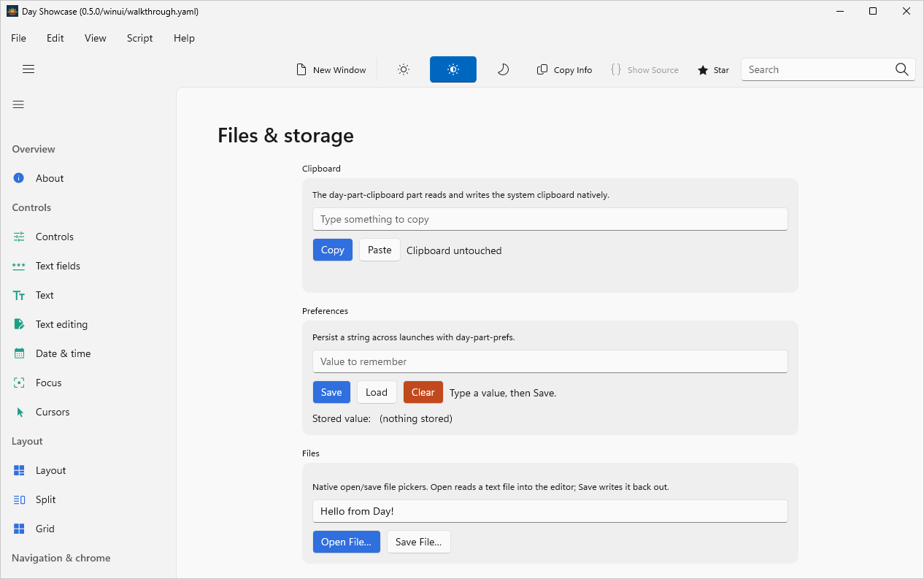924x579 pixels.
Task: Click the blue Save preferences button
Action: [x=331, y=392]
